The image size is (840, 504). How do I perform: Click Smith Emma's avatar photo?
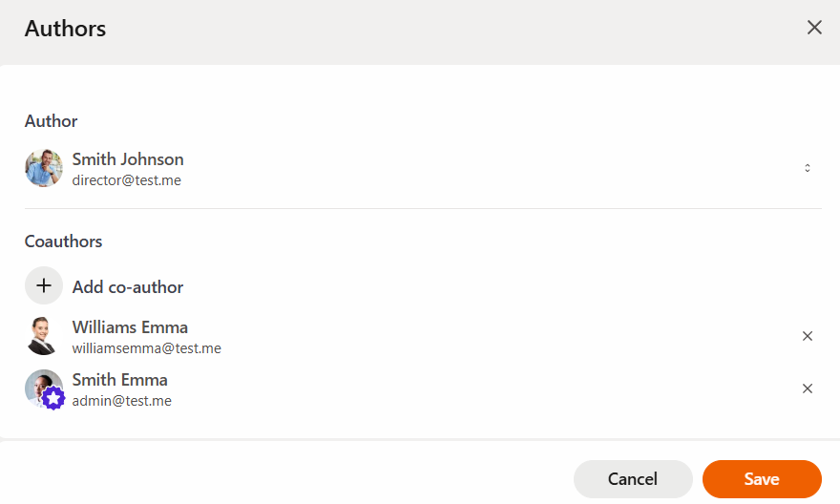40,385
